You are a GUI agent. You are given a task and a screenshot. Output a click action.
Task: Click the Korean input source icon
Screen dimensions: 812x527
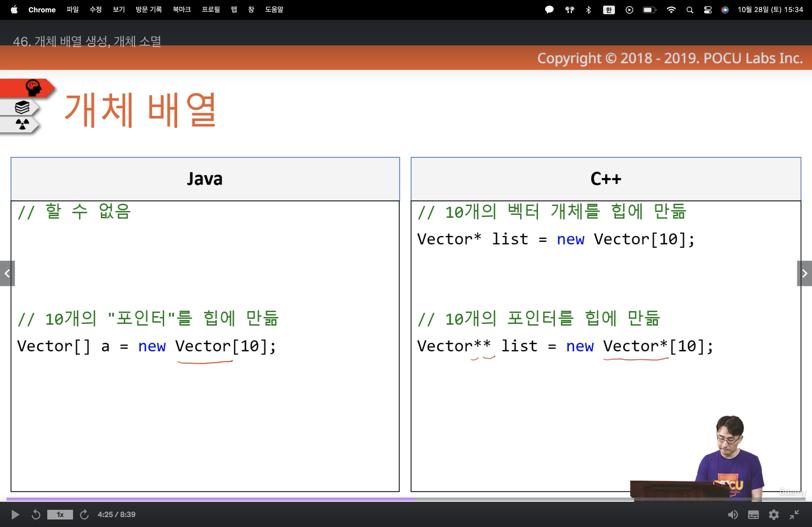point(609,10)
